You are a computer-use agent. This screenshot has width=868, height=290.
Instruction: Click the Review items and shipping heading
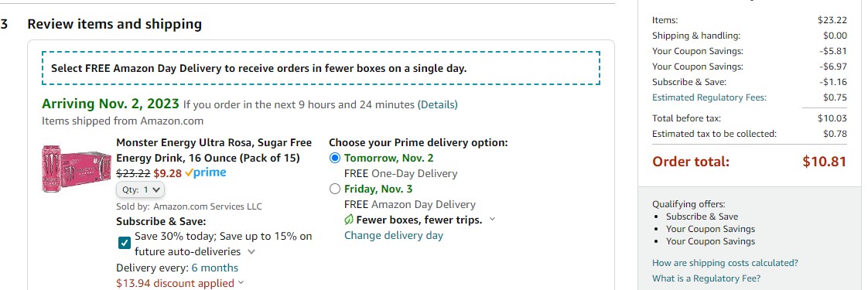coord(114,24)
